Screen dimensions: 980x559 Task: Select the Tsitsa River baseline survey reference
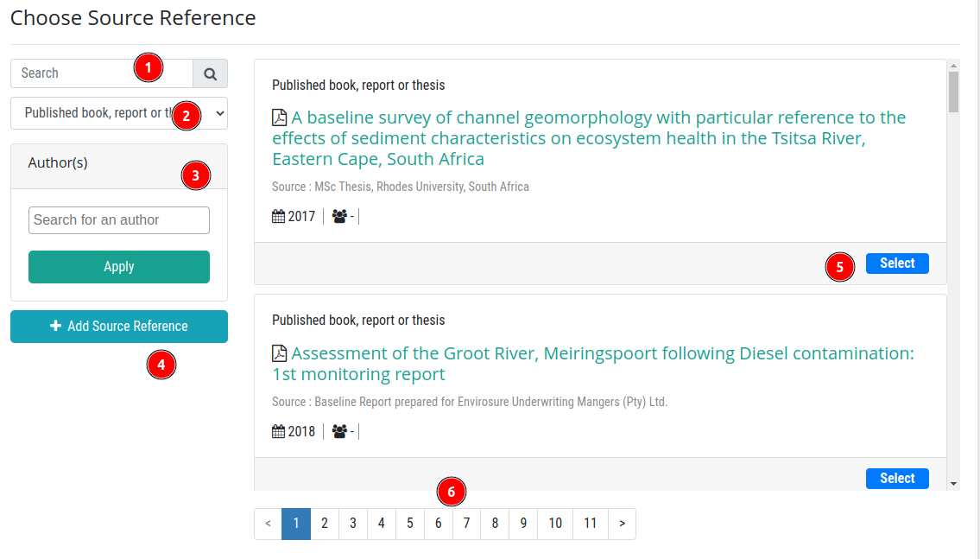(x=897, y=264)
